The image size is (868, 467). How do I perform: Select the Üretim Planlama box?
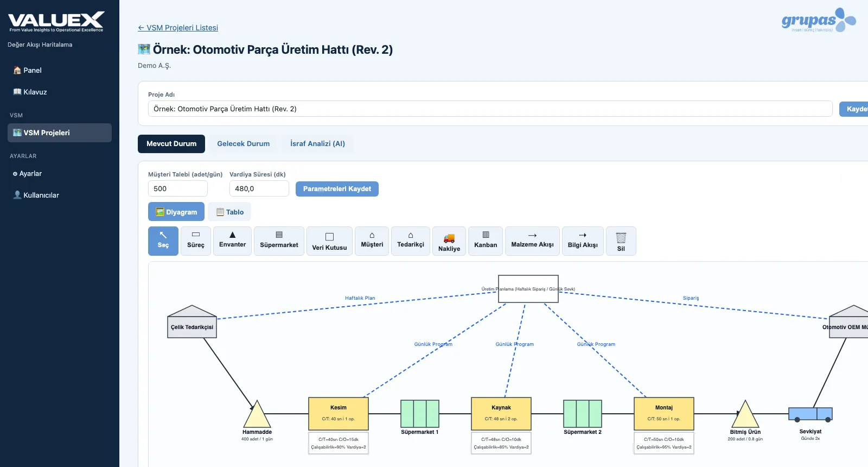point(528,288)
